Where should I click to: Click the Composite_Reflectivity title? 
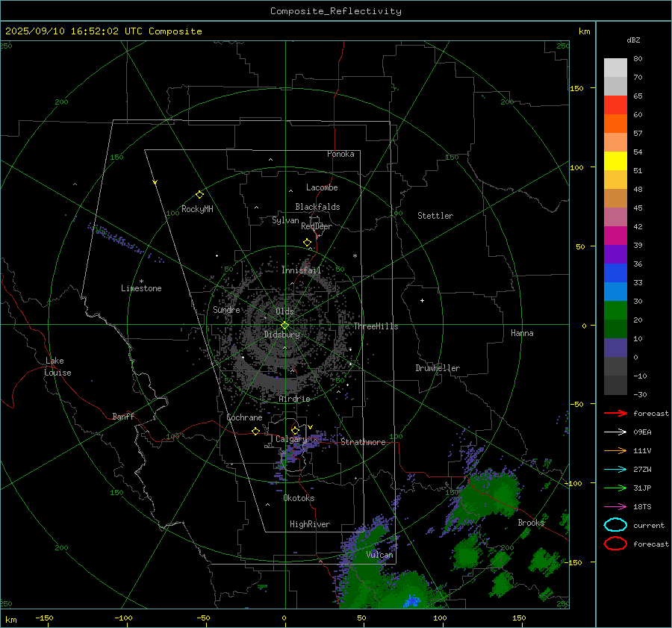pos(336,11)
